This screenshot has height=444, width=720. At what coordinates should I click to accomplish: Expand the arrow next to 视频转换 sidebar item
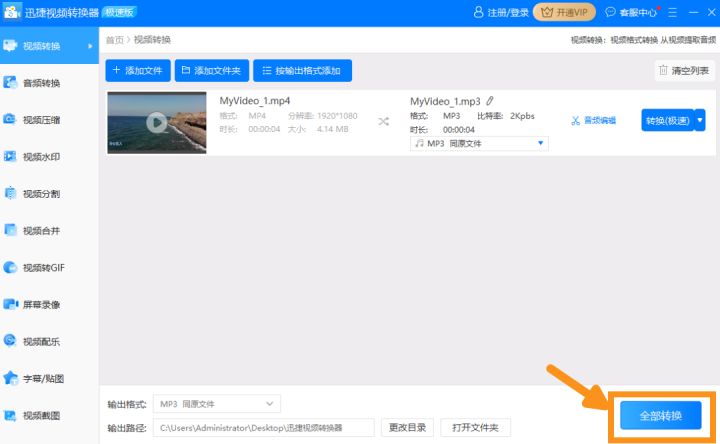(90, 46)
